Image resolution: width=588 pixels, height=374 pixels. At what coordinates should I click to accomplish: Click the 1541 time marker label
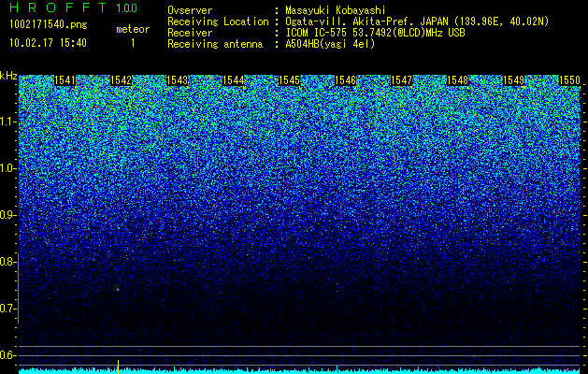[x=65, y=80]
